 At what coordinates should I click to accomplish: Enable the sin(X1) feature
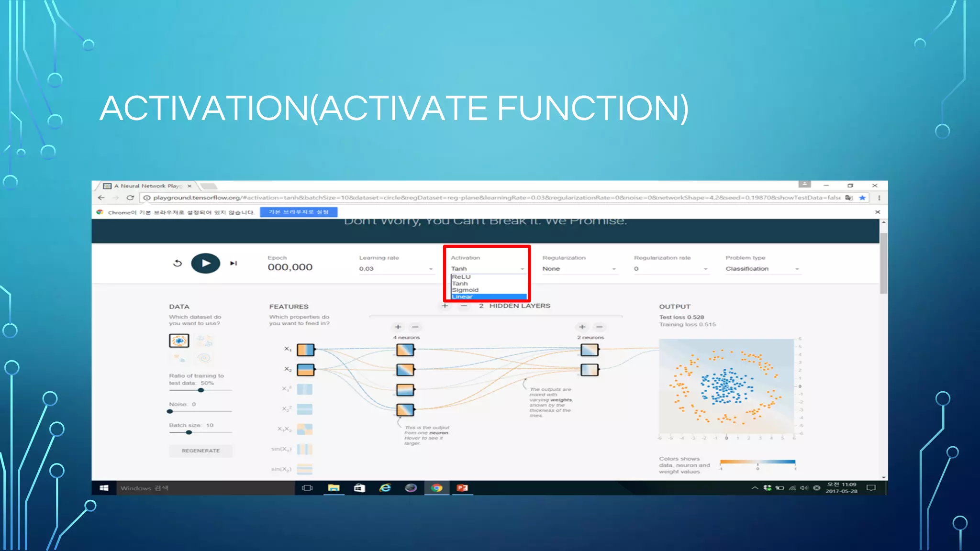pos(304,449)
